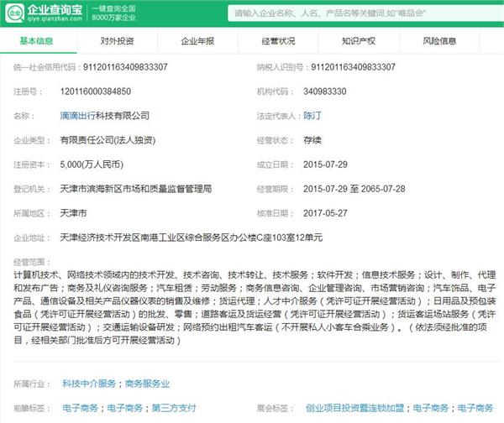The height and width of the screenshot is (423, 504).
Task: Open the 企业年报 tab
Action: coord(197,41)
